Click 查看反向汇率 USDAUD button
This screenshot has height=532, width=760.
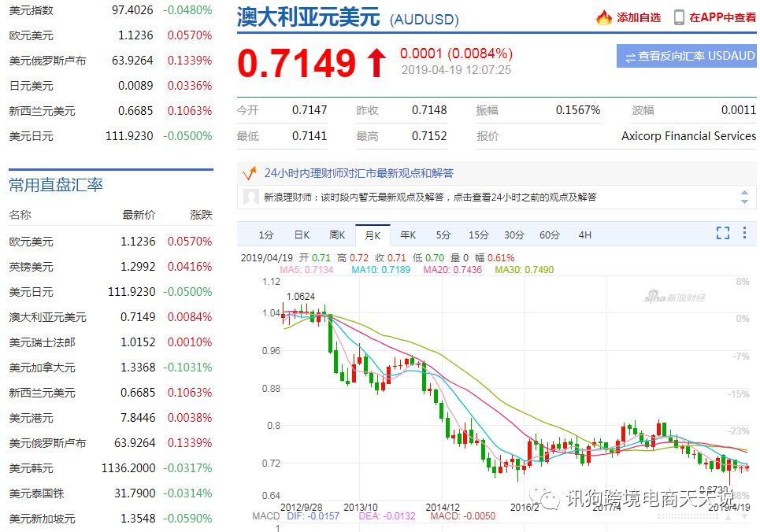coord(687,57)
